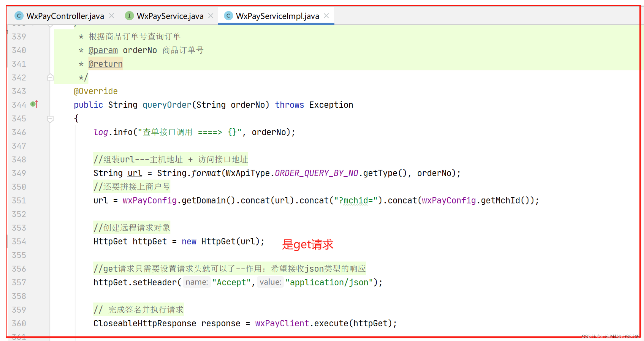This screenshot has width=644, height=341.
Task: Click the comment //还要拼接上商户号
Action: coord(132,187)
